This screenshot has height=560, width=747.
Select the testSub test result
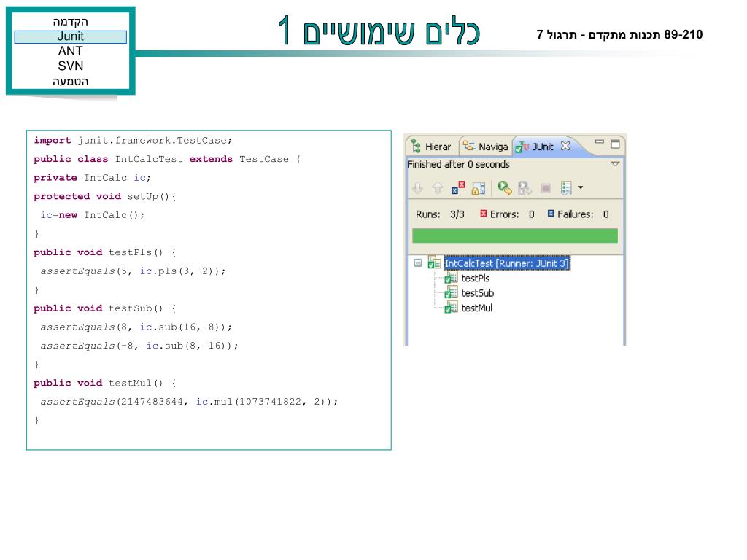(477, 293)
